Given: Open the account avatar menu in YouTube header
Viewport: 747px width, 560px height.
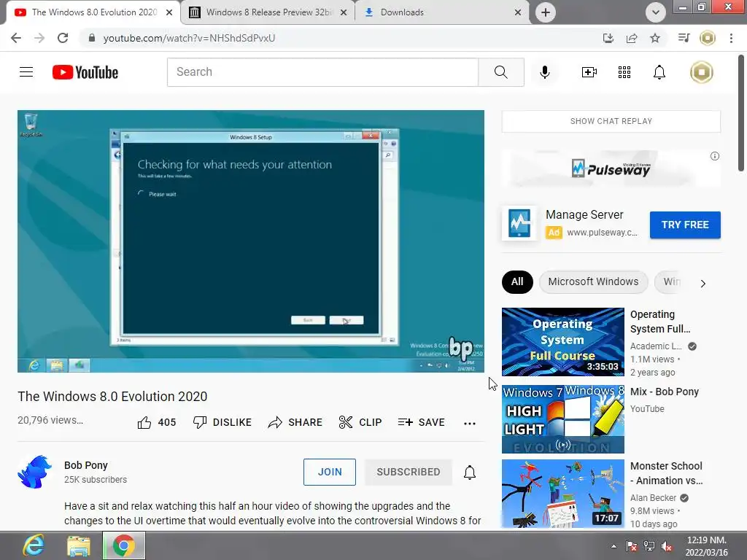Looking at the screenshot, I should pos(701,72).
